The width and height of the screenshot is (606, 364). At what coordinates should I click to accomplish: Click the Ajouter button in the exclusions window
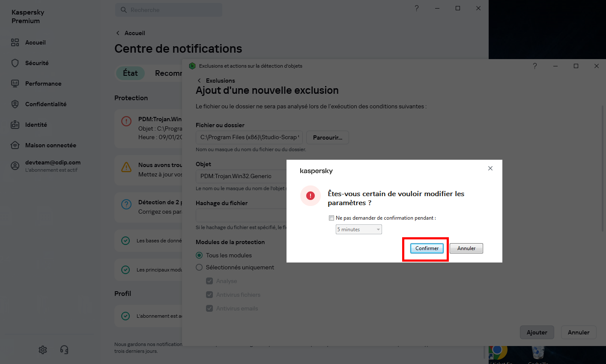click(x=537, y=332)
